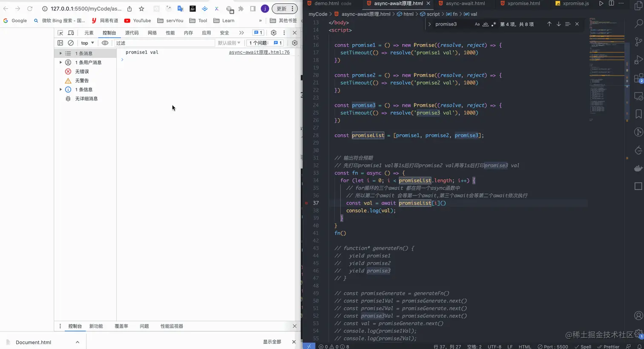The image size is (644, 349).
Task: Expand more DevTools tabs chevron
Action: tap(241, 33)
